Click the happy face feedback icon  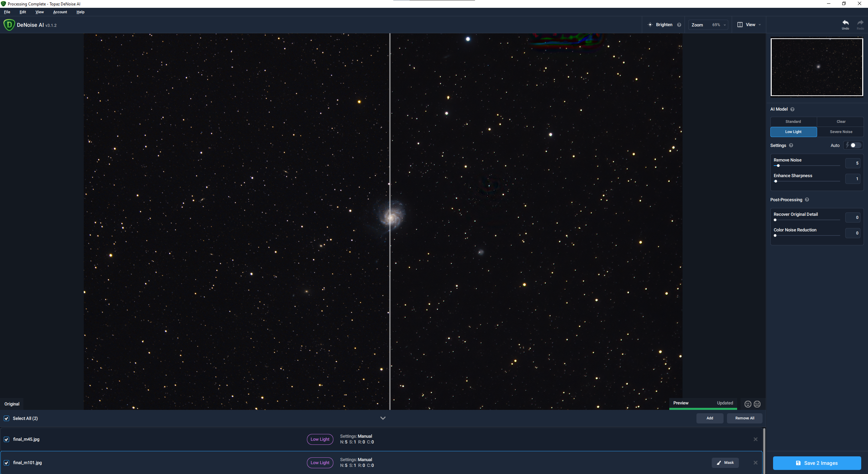tap(748, 404)
